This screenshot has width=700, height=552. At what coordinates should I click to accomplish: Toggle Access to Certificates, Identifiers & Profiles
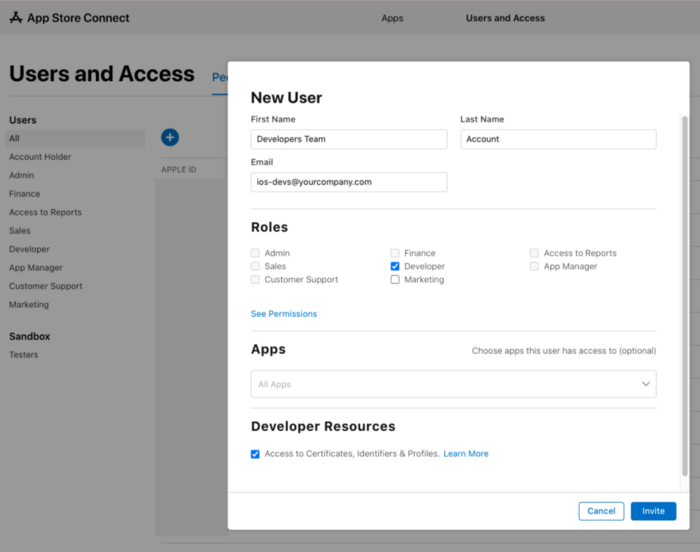pyautogui.click(x=256, y=454)
